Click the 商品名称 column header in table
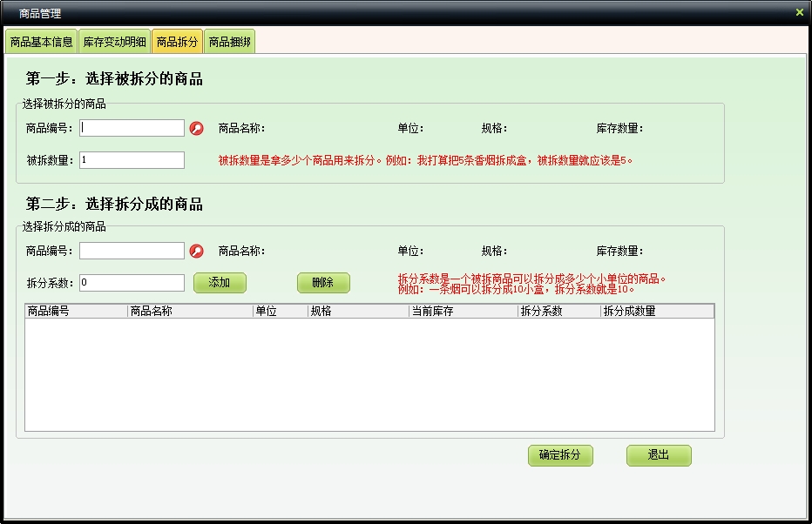The height and width of the screenshot is (524, 812). tap(190, 312)
